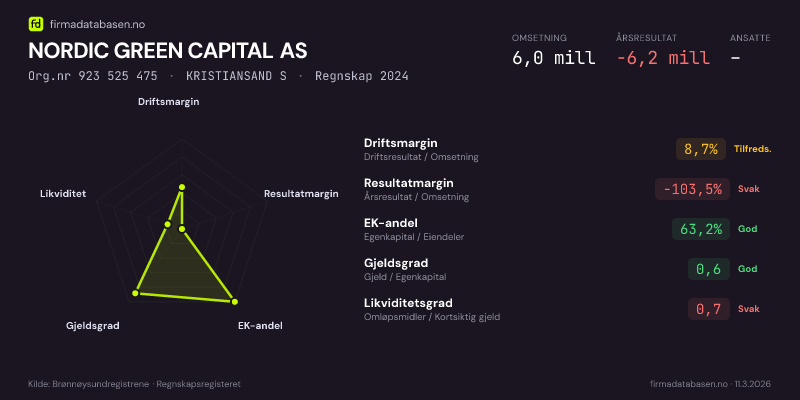Click the Resultatmargin -103,5% value badge

[x=690, y=189]
